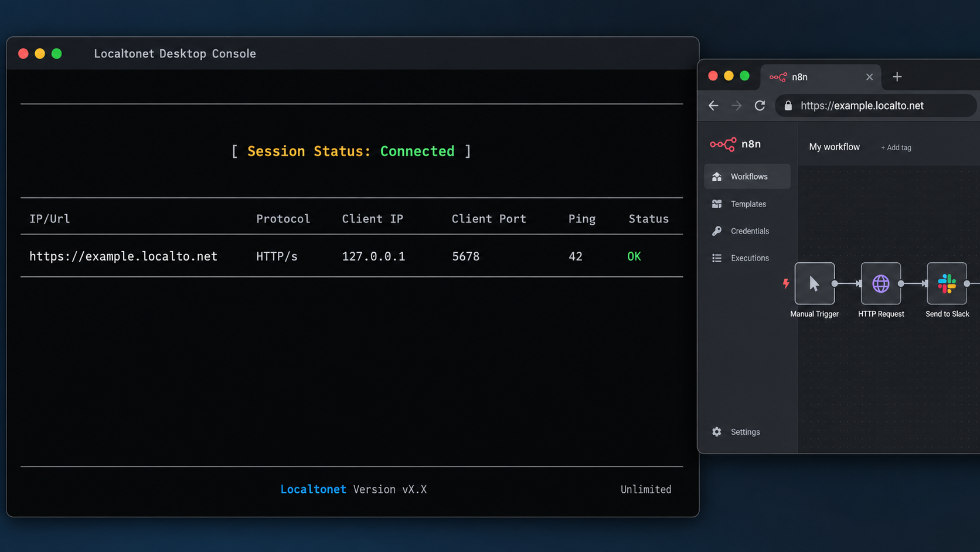Click the Ping column header
The height and width of the screenshot is (552, 980).
582,219
